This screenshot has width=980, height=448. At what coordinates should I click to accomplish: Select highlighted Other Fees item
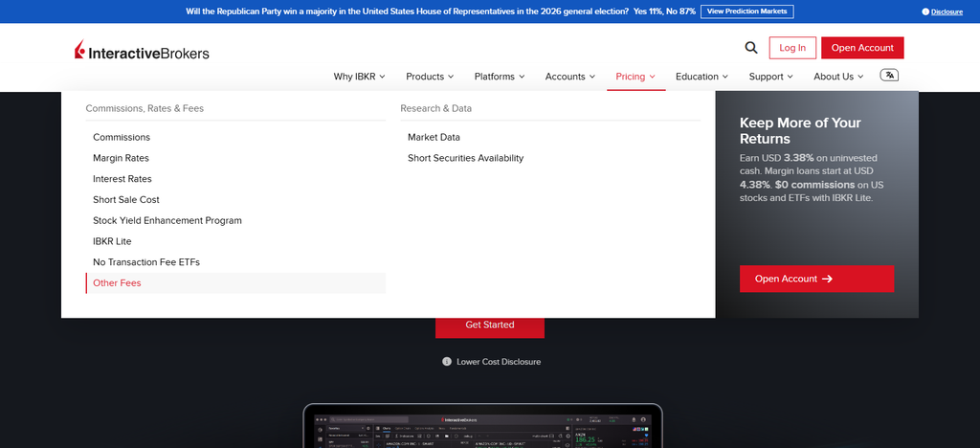[235, 283]
